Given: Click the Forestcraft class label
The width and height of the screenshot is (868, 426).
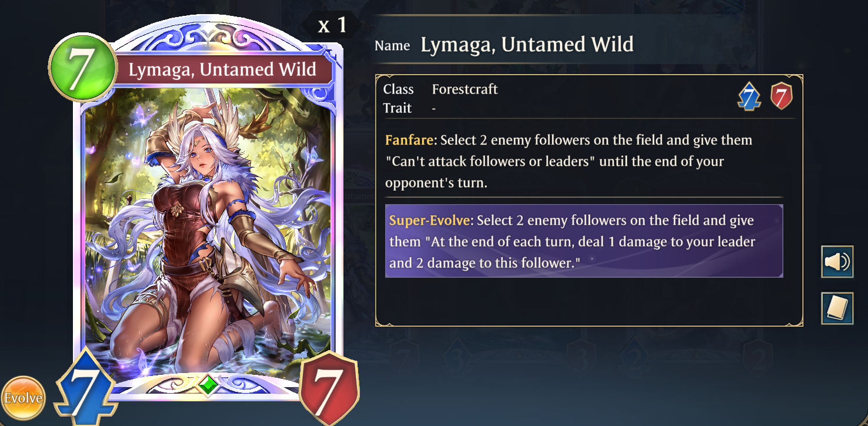Looking at the screenshot, I should coord(465,89).
